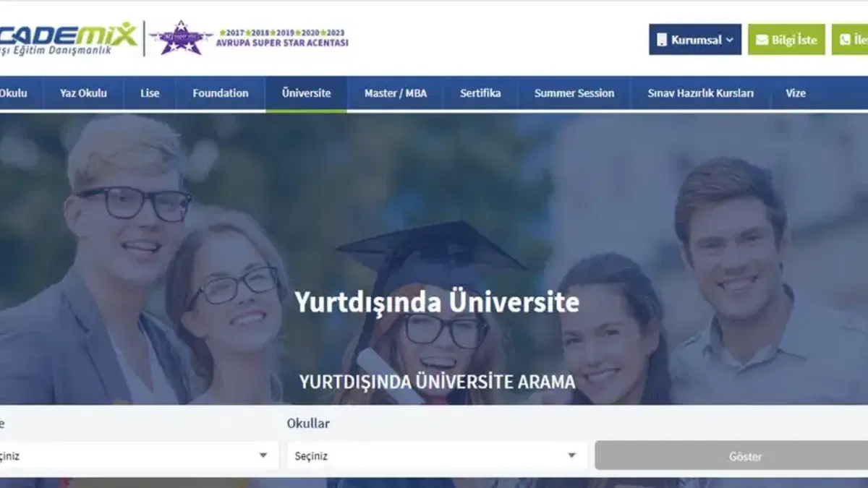Click the Yurtdışında Üniversite heading
This screenshot has width=868, height=488.
(437, 301)
